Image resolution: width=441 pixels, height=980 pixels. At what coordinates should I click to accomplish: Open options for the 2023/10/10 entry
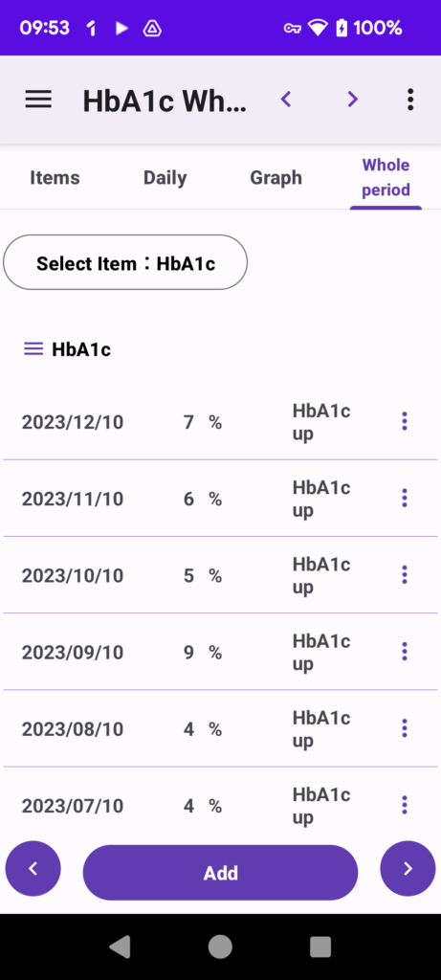tap(404, 575)
